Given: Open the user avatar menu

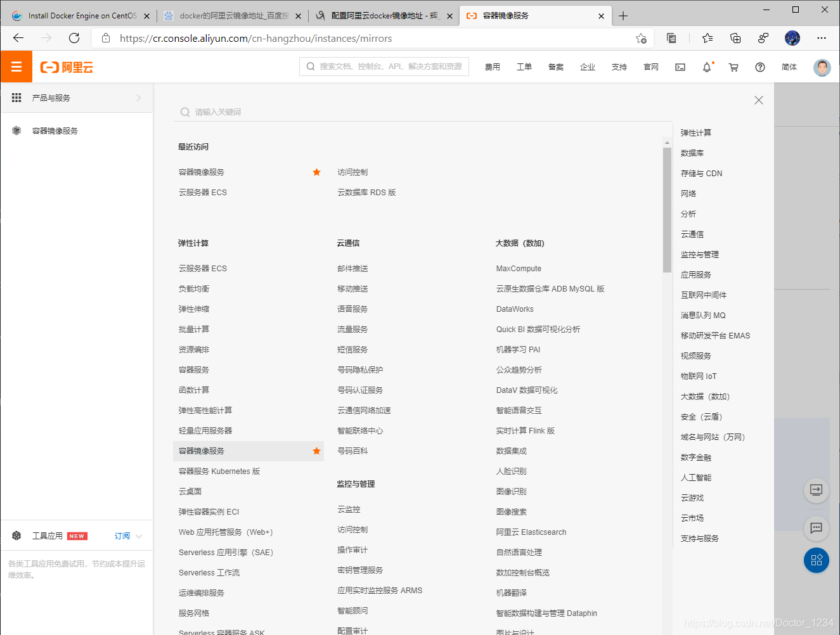Looking at the screenshot, I should 822,67.
